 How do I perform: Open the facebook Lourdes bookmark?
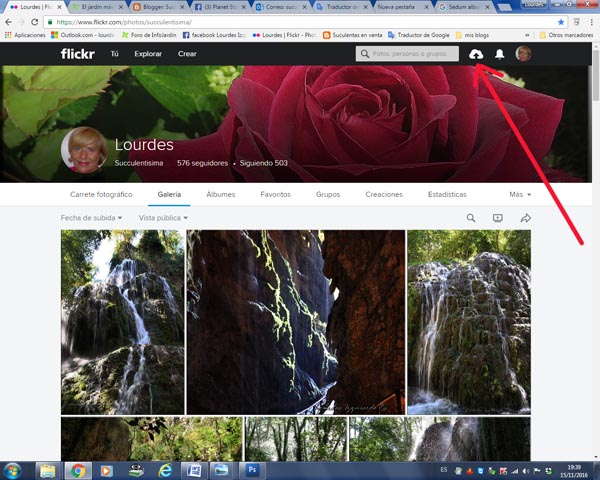[214, 35]
